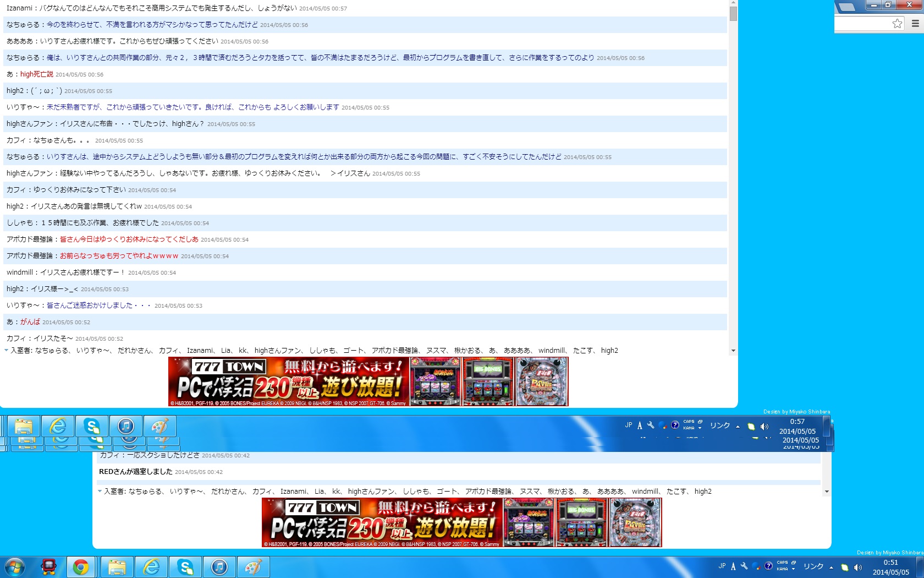Open a new tab in Chrome
Viewport: 924px width, 578px height.
[x=847, y=7]
